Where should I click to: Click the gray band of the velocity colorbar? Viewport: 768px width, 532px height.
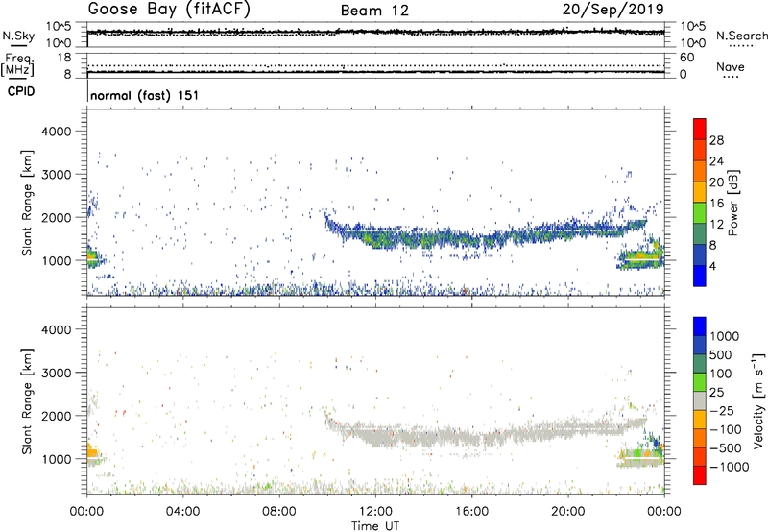coord(700,400)
